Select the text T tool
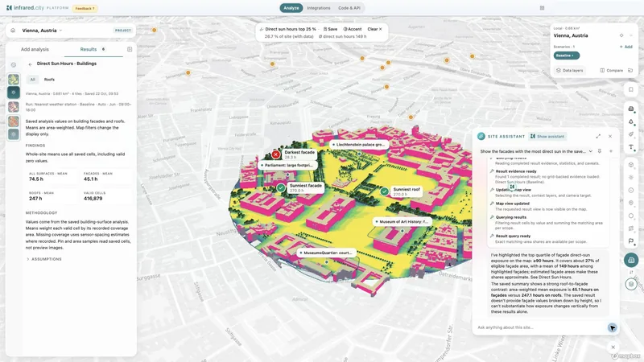 pyautogui.click(x=631, y=147)
